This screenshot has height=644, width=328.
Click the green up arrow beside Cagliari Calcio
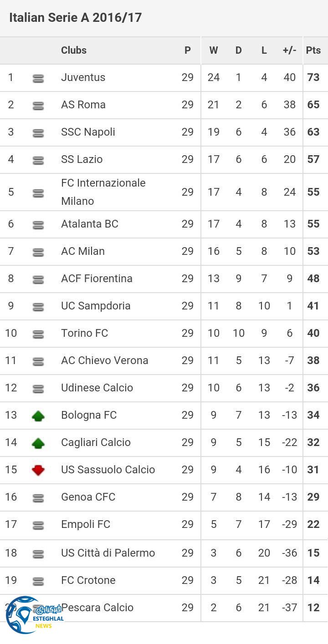38,443
